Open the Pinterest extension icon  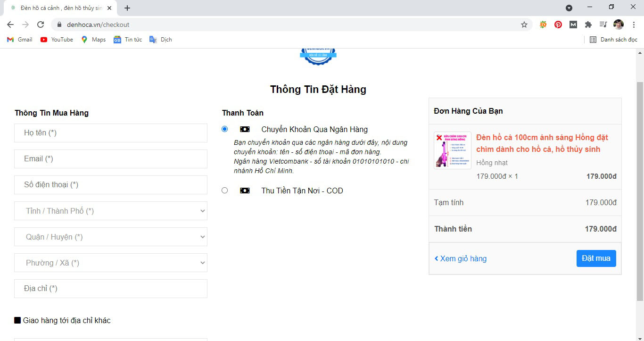point(558,25)
